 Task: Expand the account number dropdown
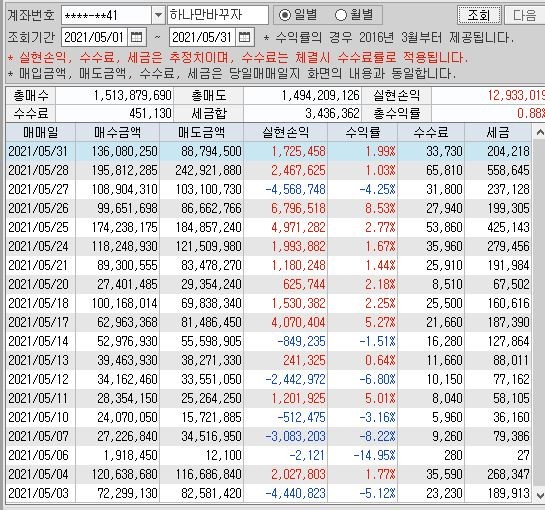[x=158, y=15]
